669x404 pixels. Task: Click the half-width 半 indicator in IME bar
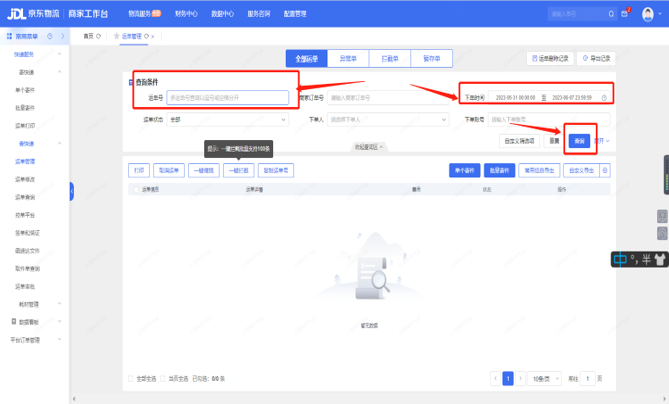click(646, 259)
